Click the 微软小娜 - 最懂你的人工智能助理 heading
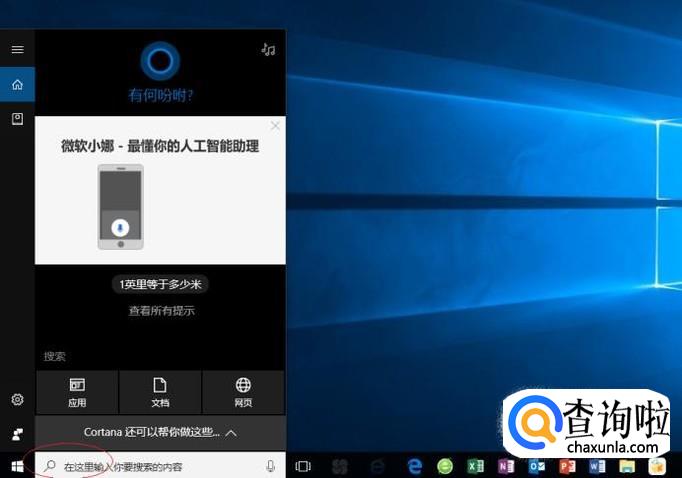The width and height of the screenshot is (682, 478). [160, 146]
